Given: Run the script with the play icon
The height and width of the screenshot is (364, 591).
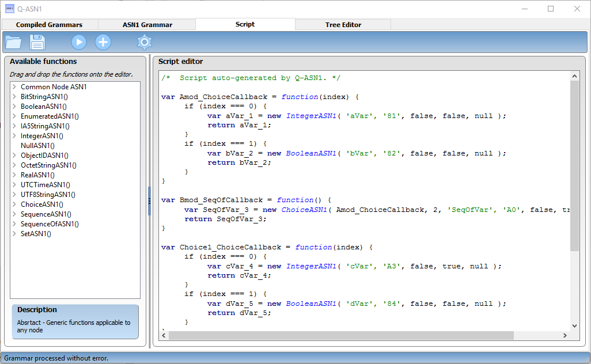Looking at the screenshot, I should coord(78,41).
